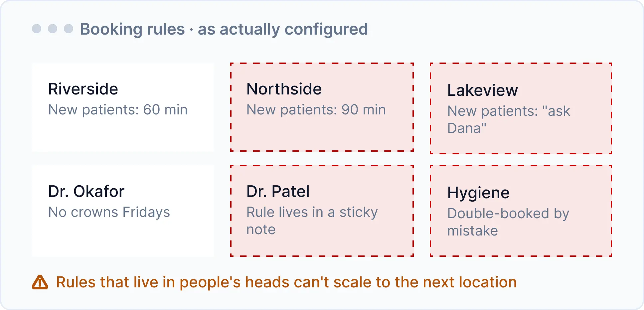Screen dimensions: 644x310
Task: Select the Dr. Okafor card
Action: (123, 211)
